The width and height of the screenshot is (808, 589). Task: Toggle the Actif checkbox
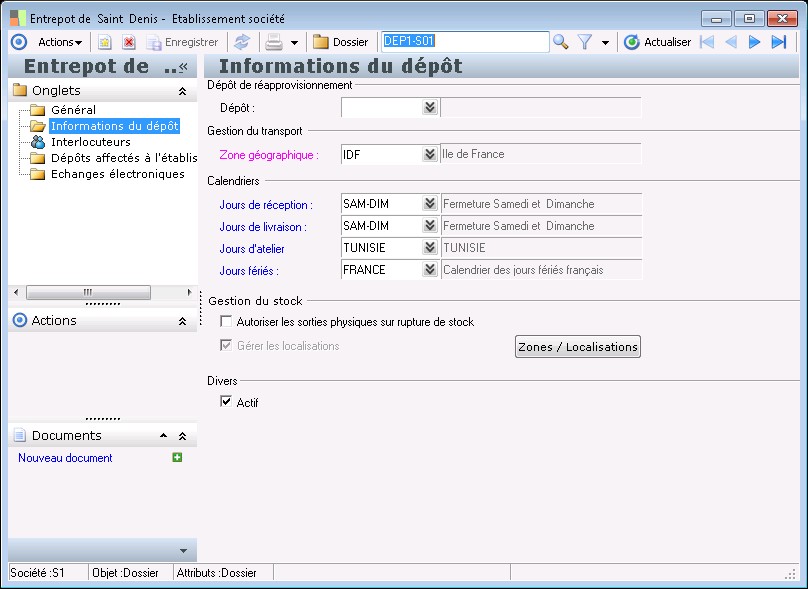point(226,401)
